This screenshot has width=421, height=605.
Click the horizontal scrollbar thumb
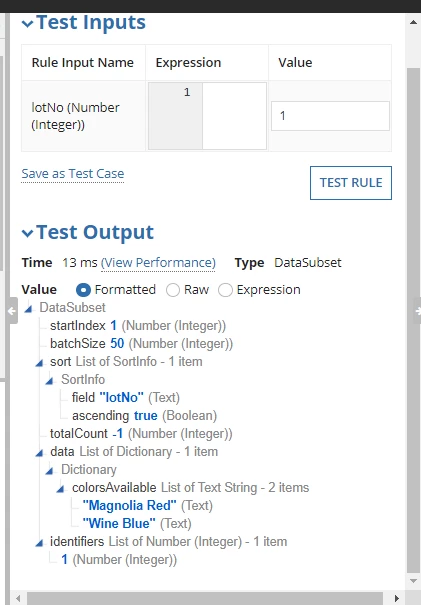click(205, 598)
